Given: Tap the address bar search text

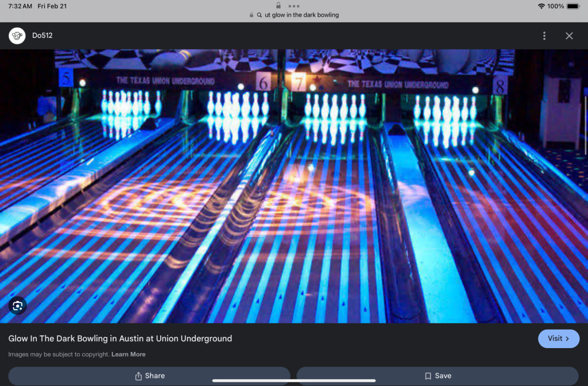Looking at the screenshot, I should tap(301, 15).
